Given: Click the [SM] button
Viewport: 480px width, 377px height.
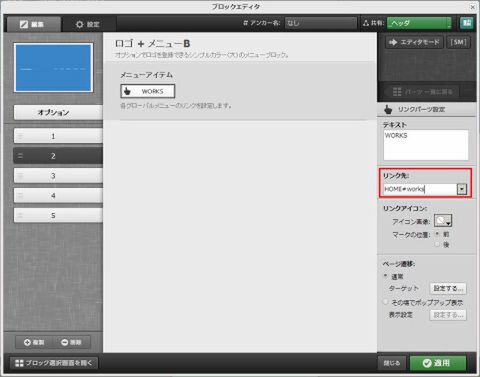Looking at the screenshot, I should click(x=458, y=42).
